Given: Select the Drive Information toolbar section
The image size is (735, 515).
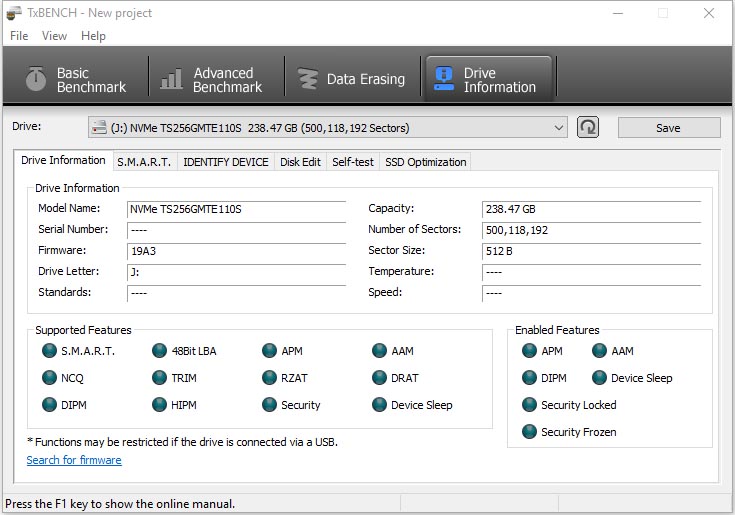Looking at the screenshot, I should [x=488, y=79].
